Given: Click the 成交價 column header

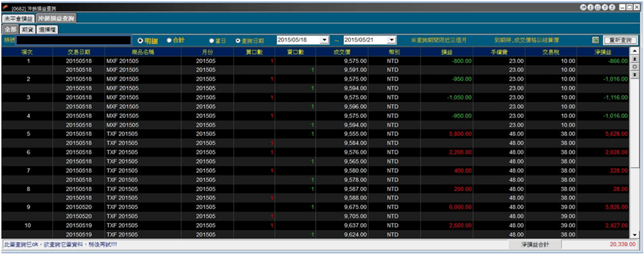Looking at the screenshot, I should (x=342, y=52).
